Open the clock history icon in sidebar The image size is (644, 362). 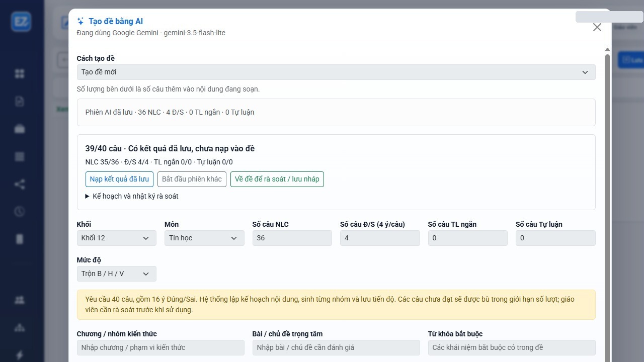pyautogui.click(x=20, y=212)
